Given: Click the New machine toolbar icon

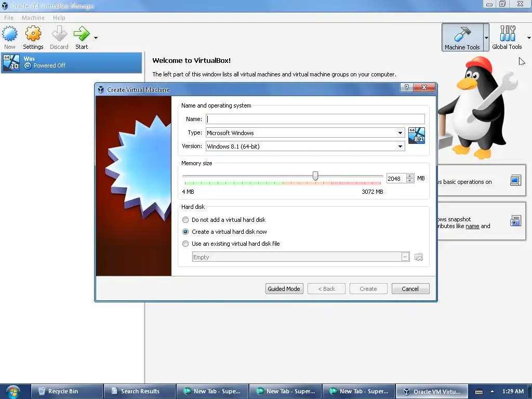Looking at the screenshot, I should [x=9, y=34].
